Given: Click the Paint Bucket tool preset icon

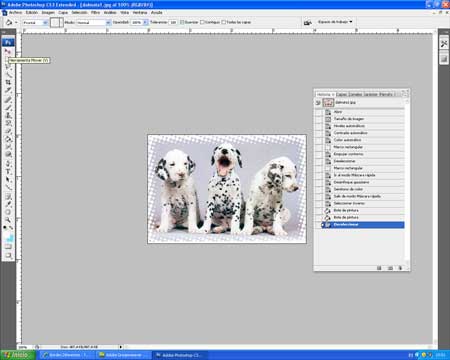Looking at the screenshot, I should click(x=9, y=23).
